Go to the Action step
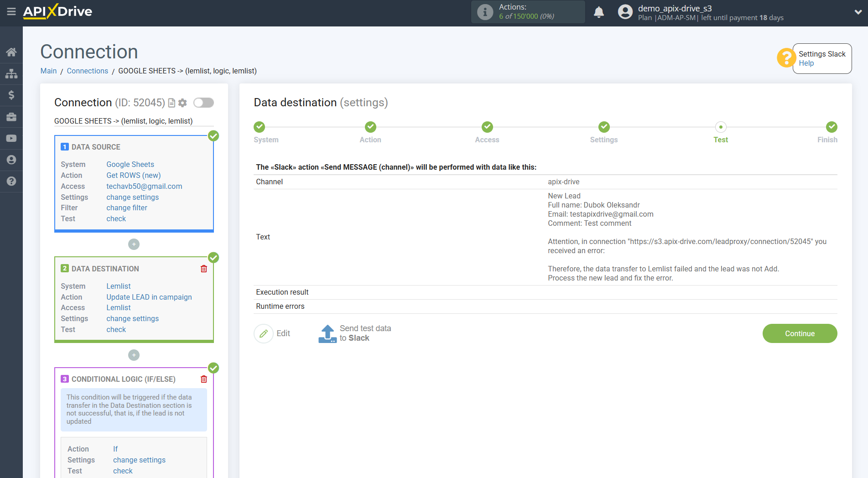Screen dimensions: 868x478 (x=370, y=127)
